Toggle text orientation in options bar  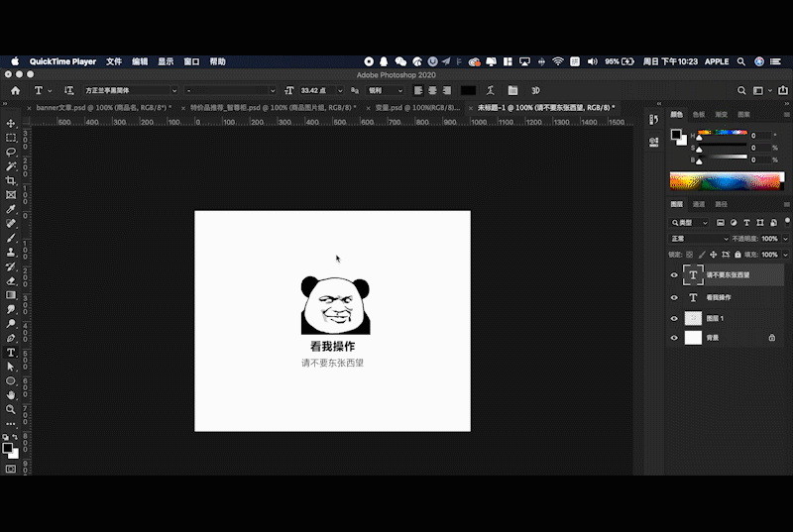(x=68, y=90)
